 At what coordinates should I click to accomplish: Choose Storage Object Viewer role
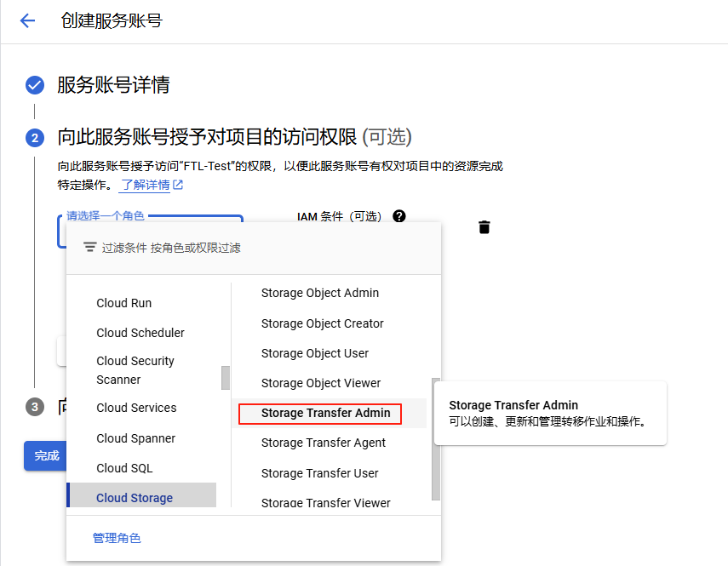tap(321, 383)
